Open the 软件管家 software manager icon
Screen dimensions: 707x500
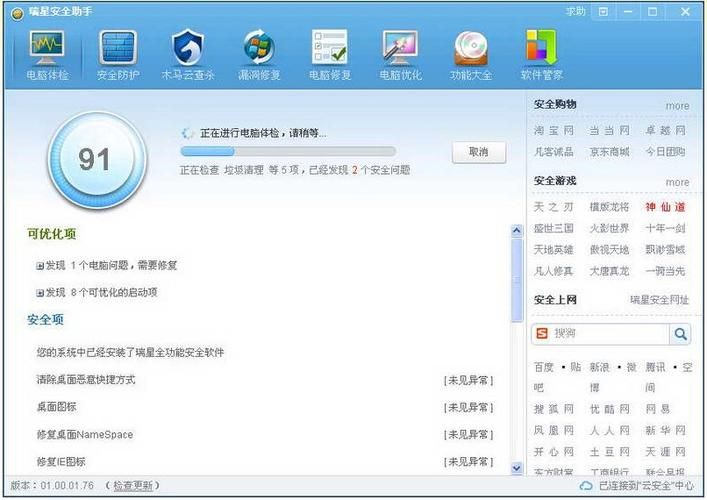(x=541, y=48)
